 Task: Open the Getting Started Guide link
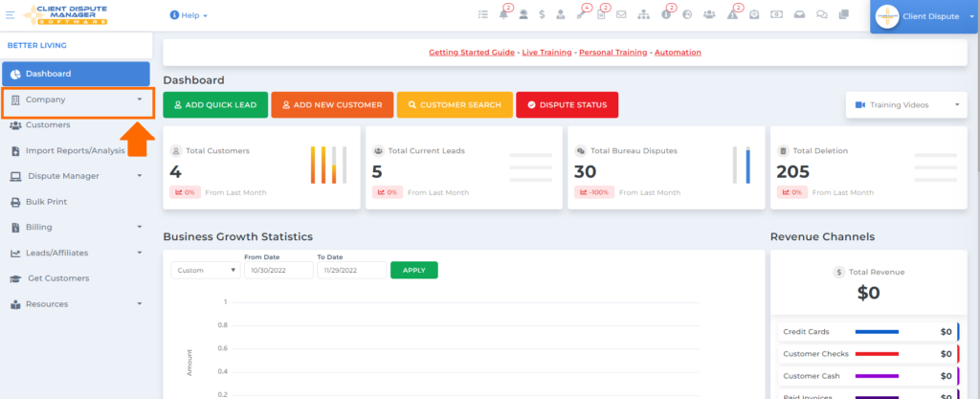point(472,53)
